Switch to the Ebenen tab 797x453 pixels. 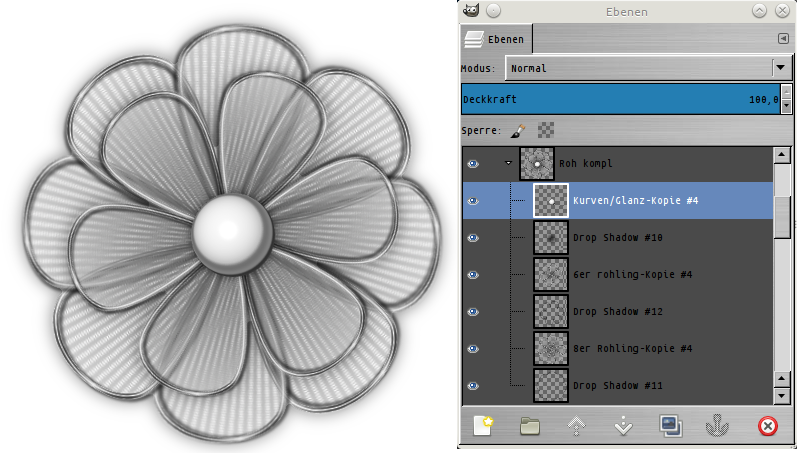tap(495, 39)
